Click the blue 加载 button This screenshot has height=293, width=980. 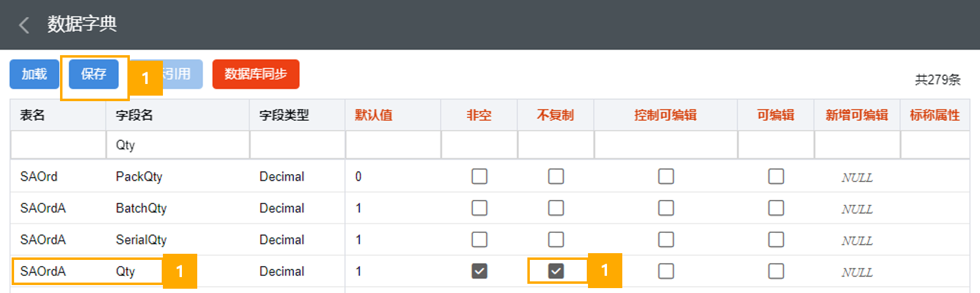pos(34,74)
